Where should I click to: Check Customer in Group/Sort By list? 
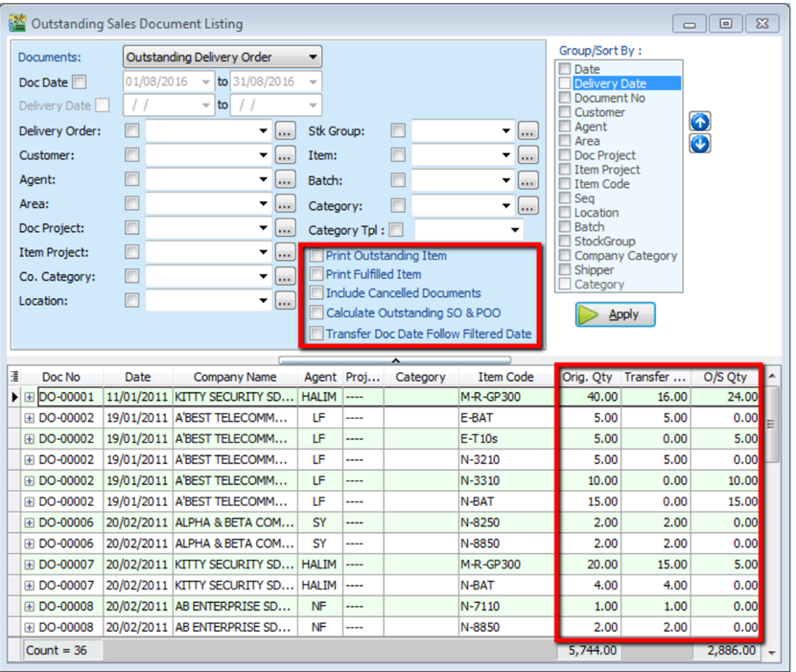click(x=566, y=112)
